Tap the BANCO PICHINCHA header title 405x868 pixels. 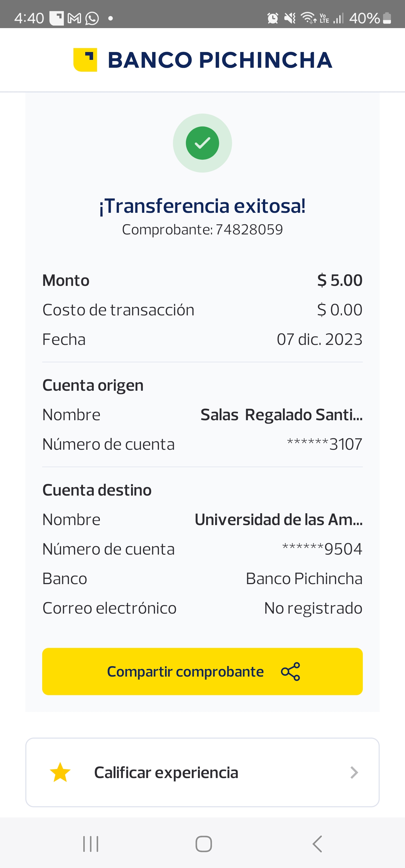pos(220,60)
